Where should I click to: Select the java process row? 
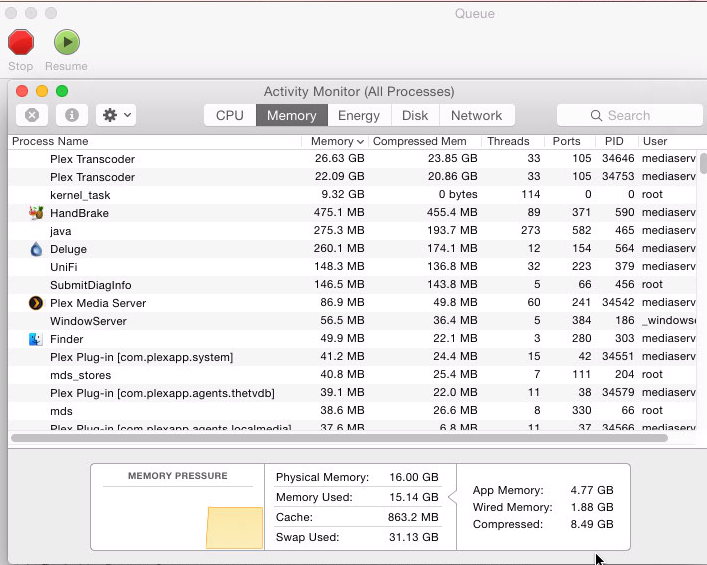coord(352,231)
